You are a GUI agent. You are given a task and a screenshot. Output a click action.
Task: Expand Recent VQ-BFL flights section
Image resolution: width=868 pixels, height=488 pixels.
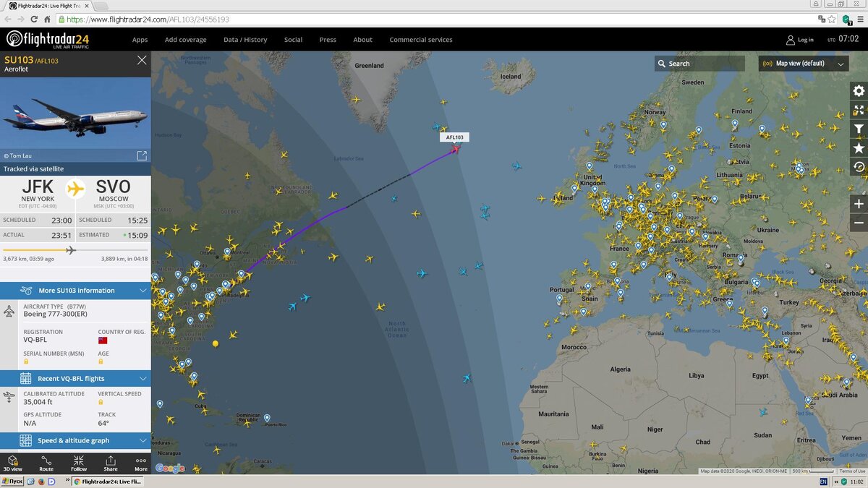(x=75, y=378)
